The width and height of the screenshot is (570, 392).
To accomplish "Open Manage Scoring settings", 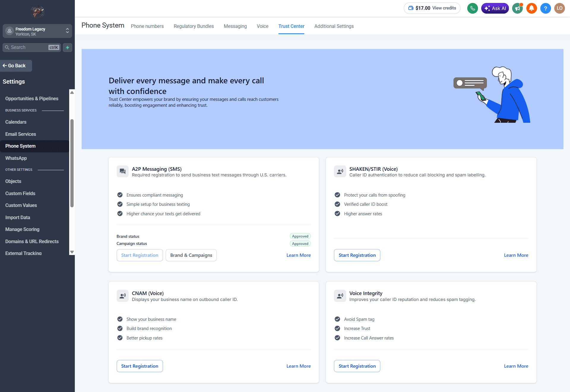I will pyautogui.click(x=22, y=229).
